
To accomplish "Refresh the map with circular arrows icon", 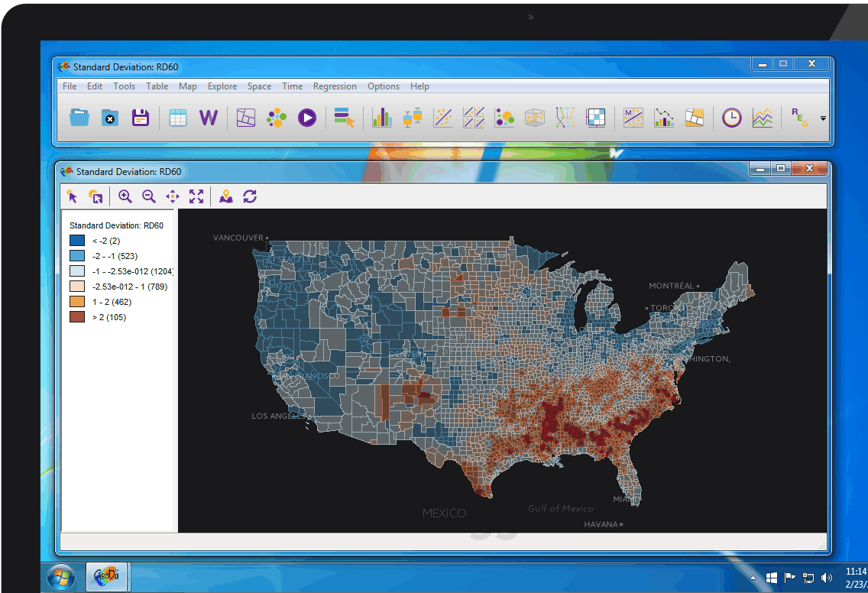I will click(x=250, y=196).
